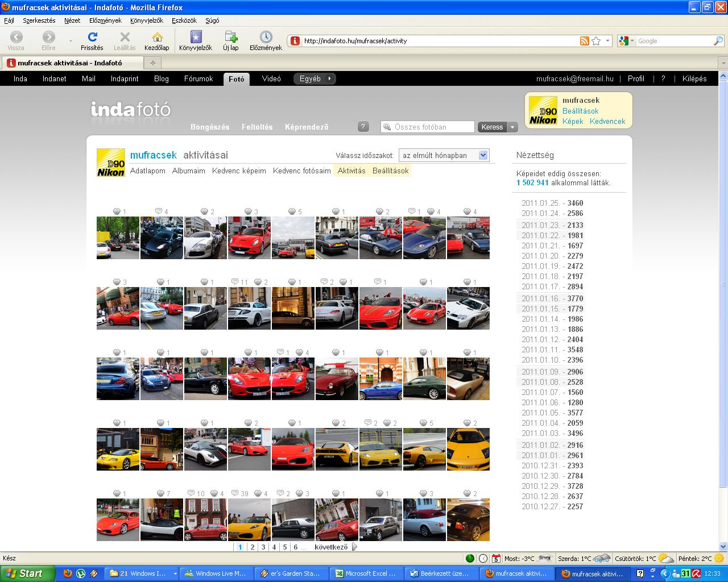Open the Képrendező link

[x=307, y=127]
